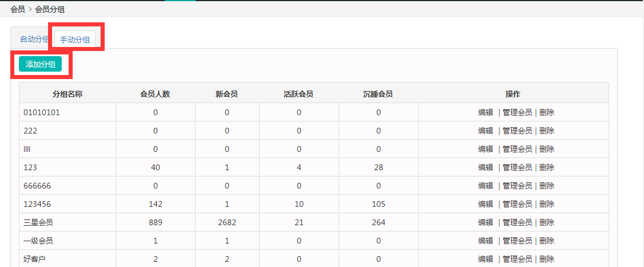
Task: Click 管理会员 for 三星会员 row
Action: click(517, 222)
